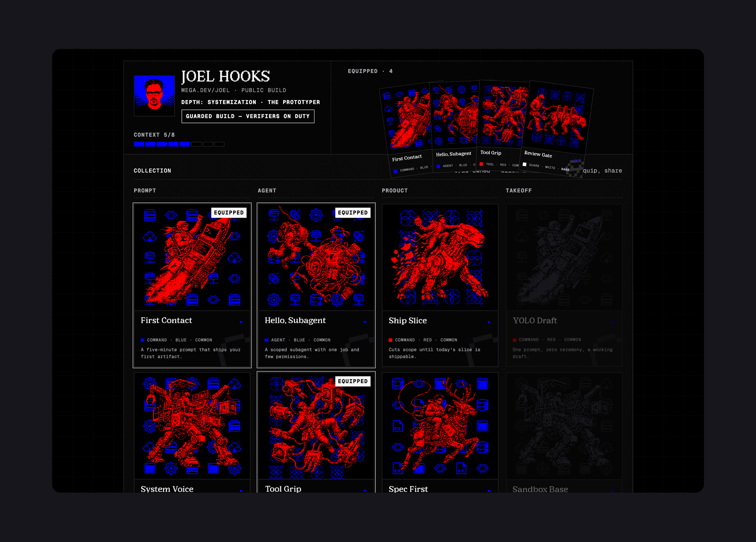The height and width of the screenshot is (542, 756).
Task: Open the System Voice card
Action: [192, 433]
